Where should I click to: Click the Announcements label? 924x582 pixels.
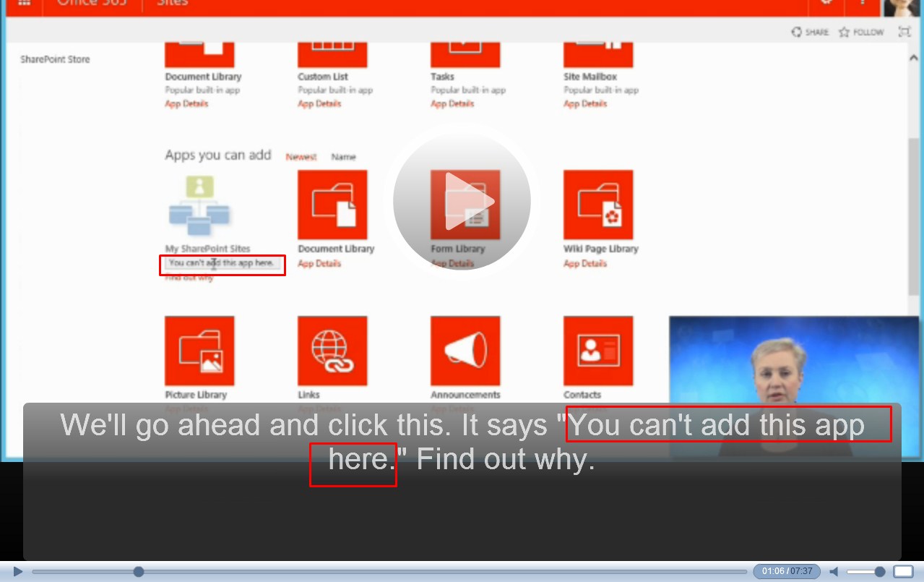coord(465,395)
